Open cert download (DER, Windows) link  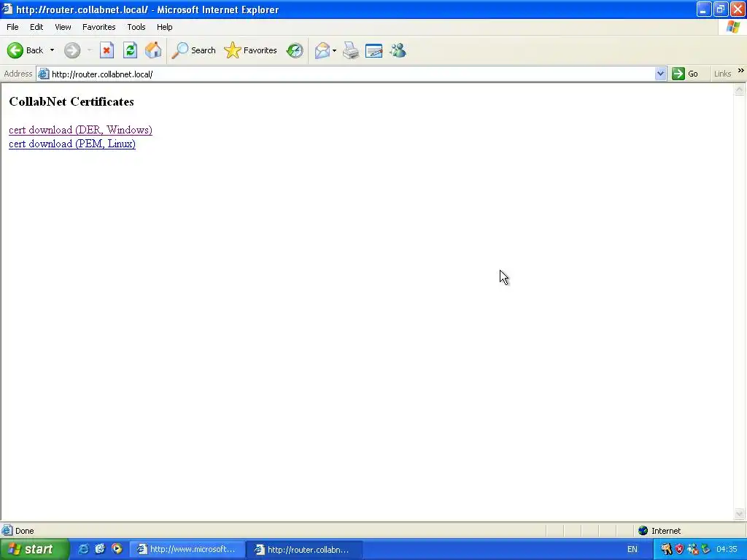(80, 130)
